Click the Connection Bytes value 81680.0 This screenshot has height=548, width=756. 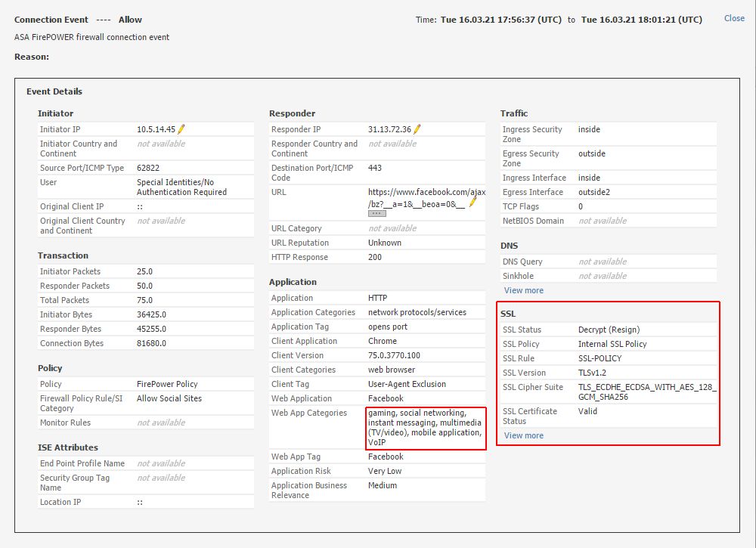click(x=151, y=343)
